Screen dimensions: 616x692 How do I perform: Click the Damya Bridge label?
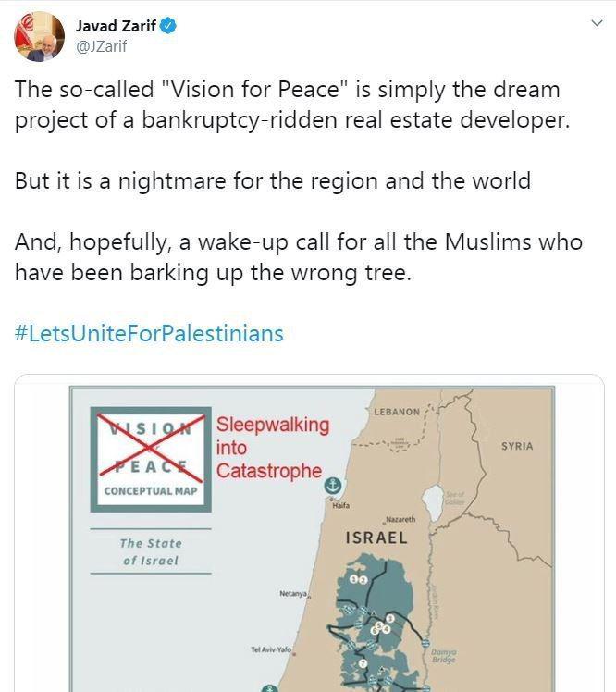pyautogui.click(x=443, y=656)
